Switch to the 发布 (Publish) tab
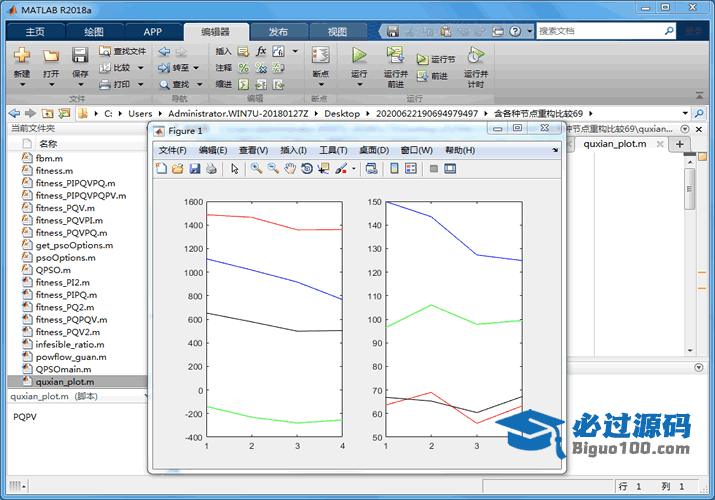715x500 pixels. coord(278,31)
